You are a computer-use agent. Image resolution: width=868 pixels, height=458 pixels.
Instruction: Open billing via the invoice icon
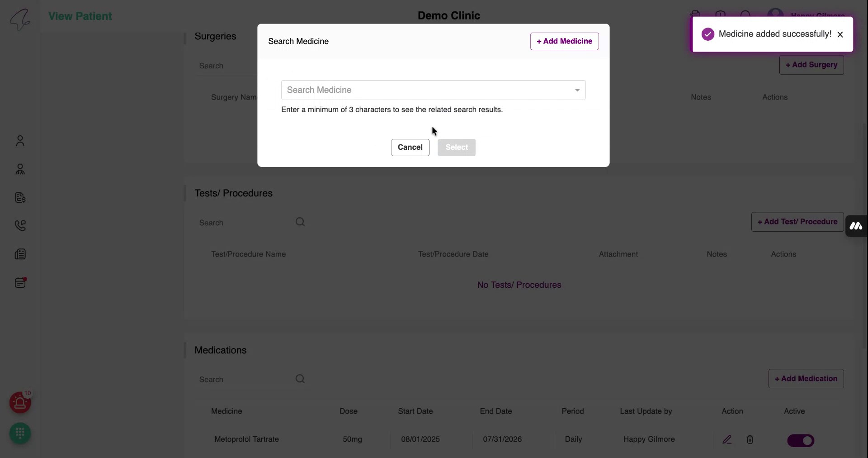pyautogui.click(x=20, y=197)
